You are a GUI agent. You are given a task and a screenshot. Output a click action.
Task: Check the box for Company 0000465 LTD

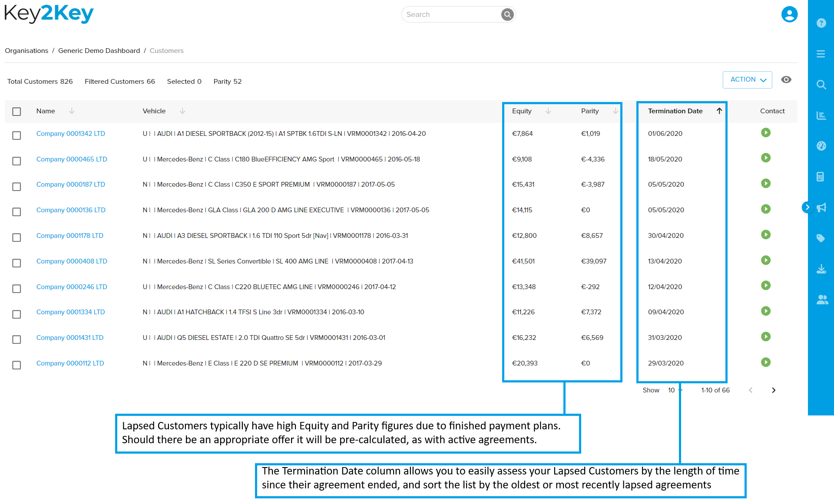(x=17, y=161)
